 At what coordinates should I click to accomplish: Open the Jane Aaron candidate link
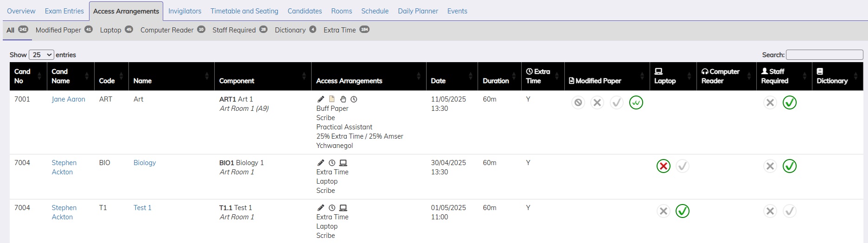click(x=68, y=99)
